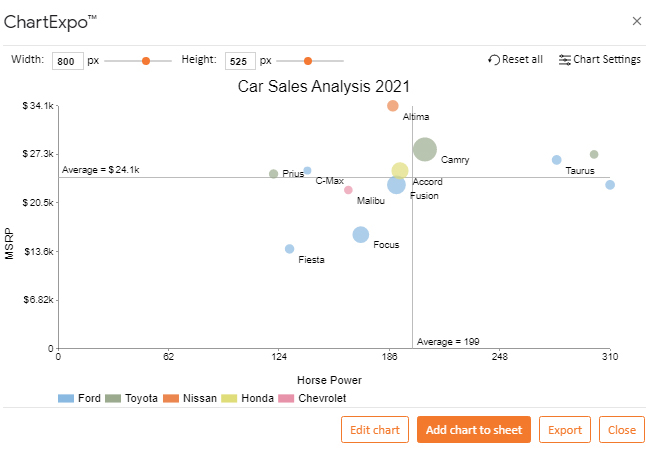Click the small blue C-Max bubble
646x455 pixels.
pyautogui.click(x=307, y=171)
